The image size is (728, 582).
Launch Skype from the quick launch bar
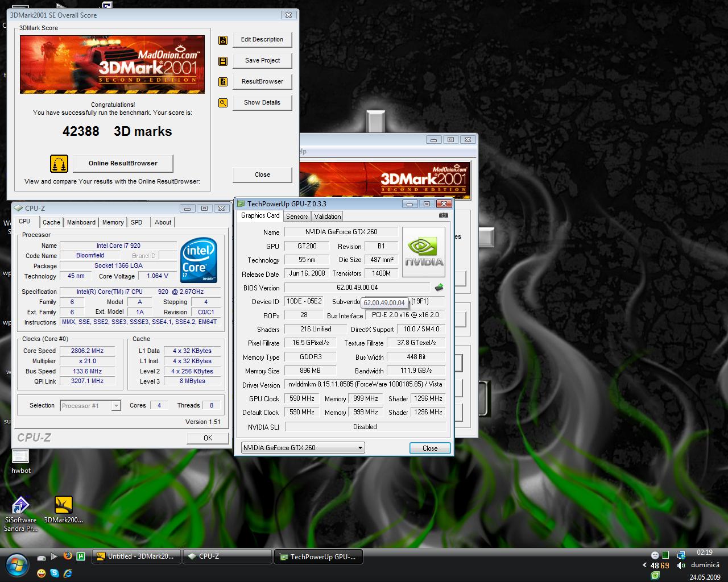tap(55, 573)
